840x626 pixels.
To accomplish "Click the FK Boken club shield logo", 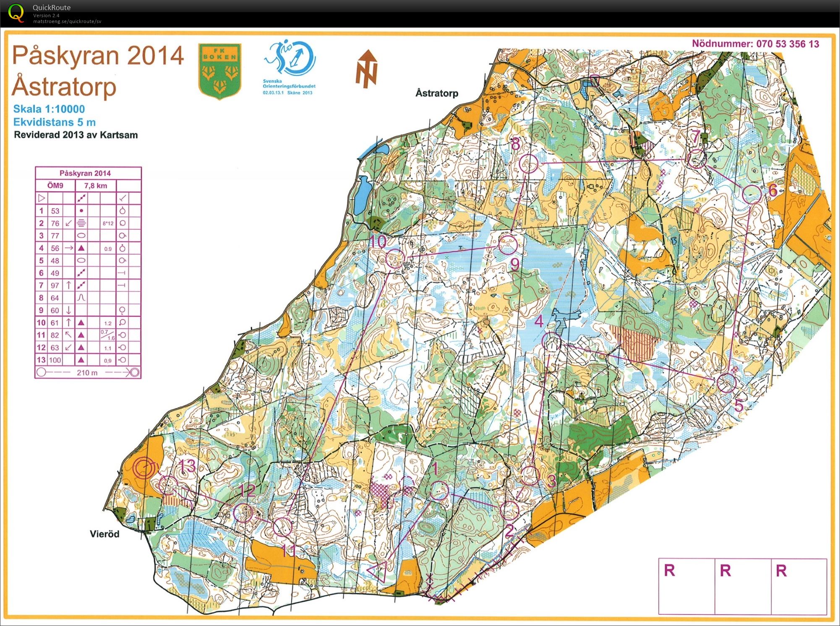I will click(220, 71).
